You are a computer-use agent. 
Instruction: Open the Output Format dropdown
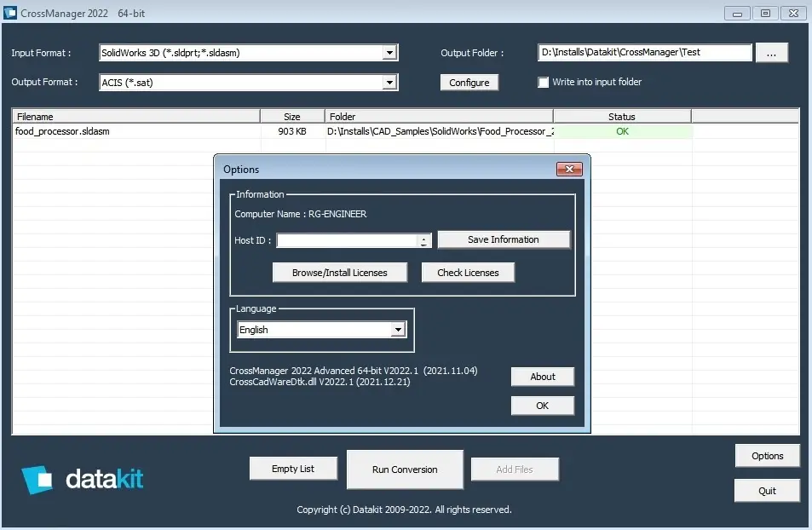point(389,83)
